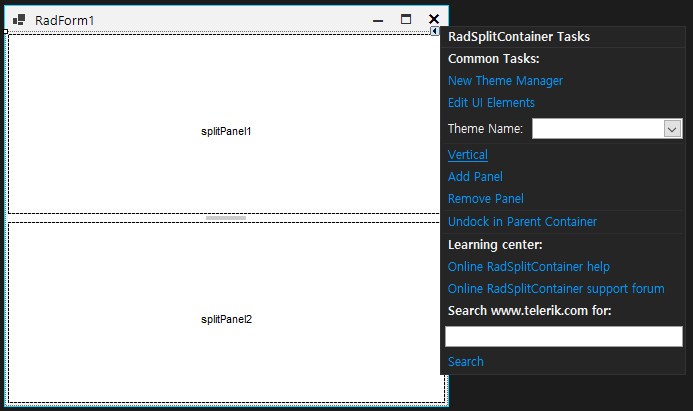Viewport: 693px width, 411px height.
Task: Click the Search link
Action: [x=465, y=362]
